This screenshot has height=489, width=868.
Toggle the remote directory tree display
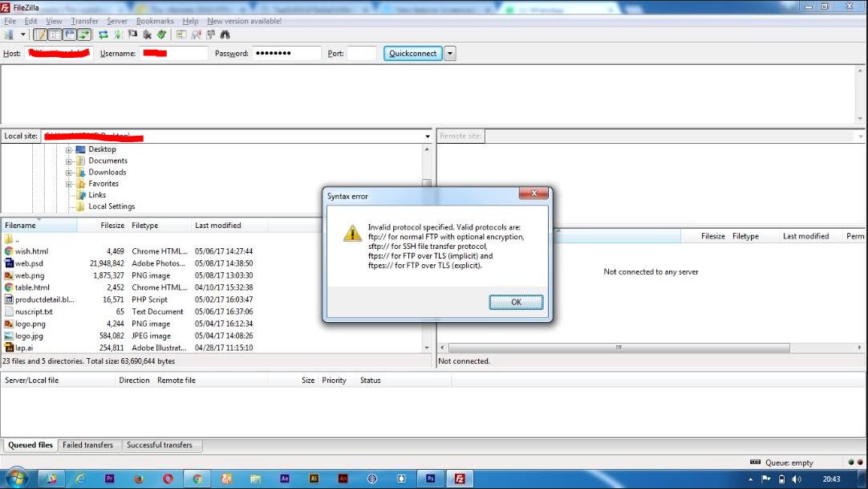click(69, 35)
